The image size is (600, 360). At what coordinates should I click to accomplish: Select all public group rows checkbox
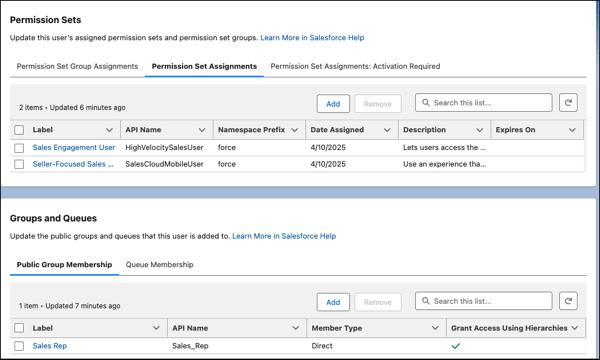pyautogui.click(x=19, y=328)
